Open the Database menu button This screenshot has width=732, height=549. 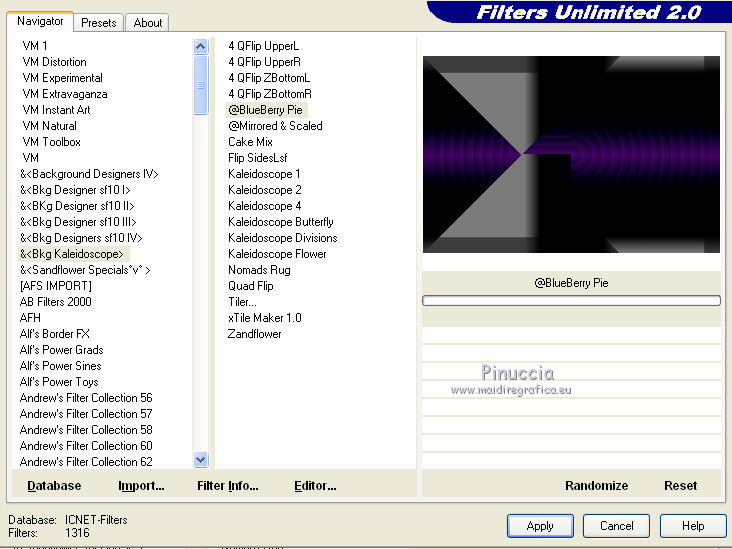pos(54,486)
